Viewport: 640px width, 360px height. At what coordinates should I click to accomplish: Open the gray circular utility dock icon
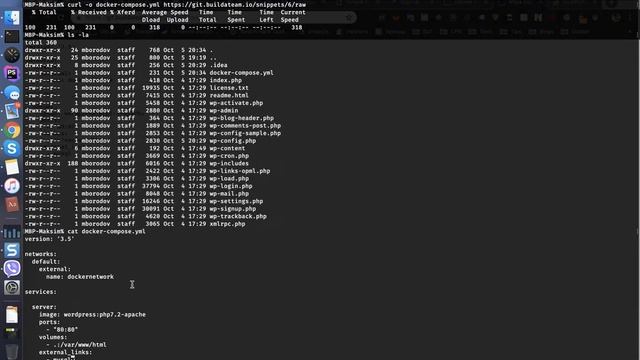pos(12,288)
